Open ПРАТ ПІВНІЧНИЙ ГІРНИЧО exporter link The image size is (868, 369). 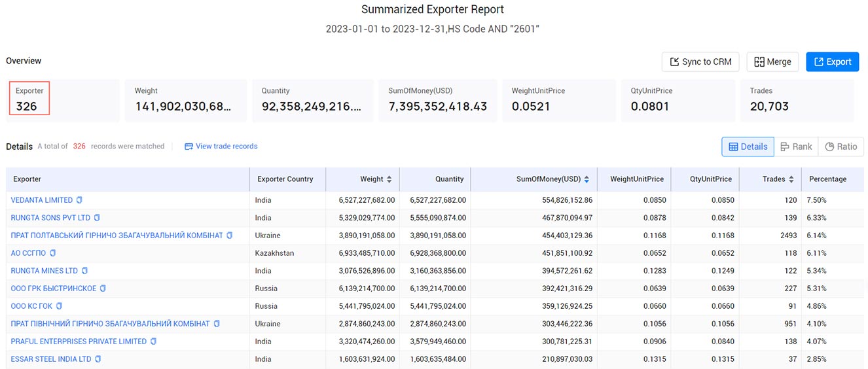pyautogui.click(x=111, y=324)
